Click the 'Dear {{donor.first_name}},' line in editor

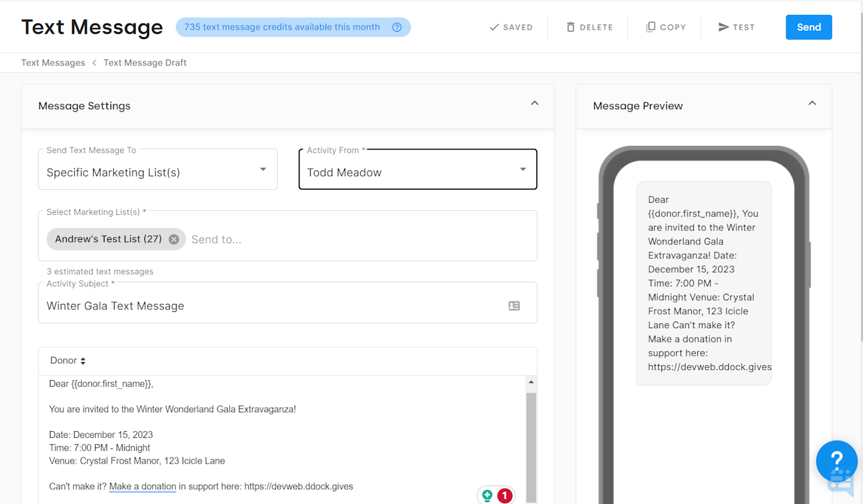point(101,384)
